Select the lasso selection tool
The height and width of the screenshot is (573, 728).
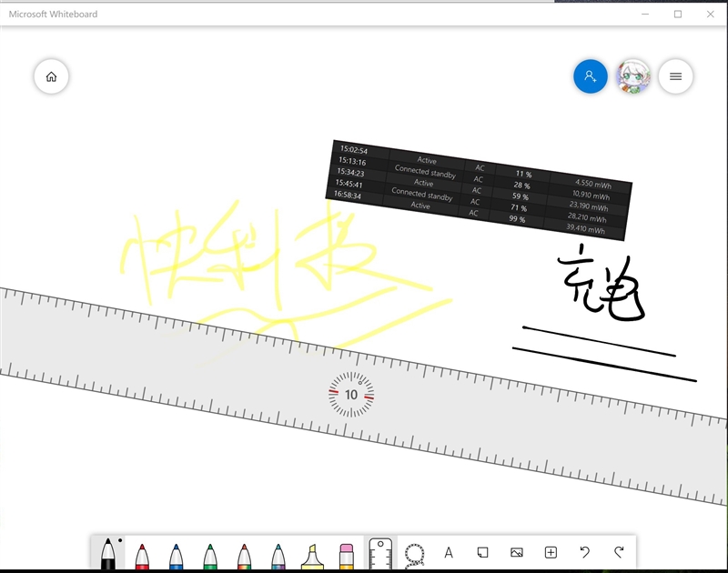tap(414, 552)
